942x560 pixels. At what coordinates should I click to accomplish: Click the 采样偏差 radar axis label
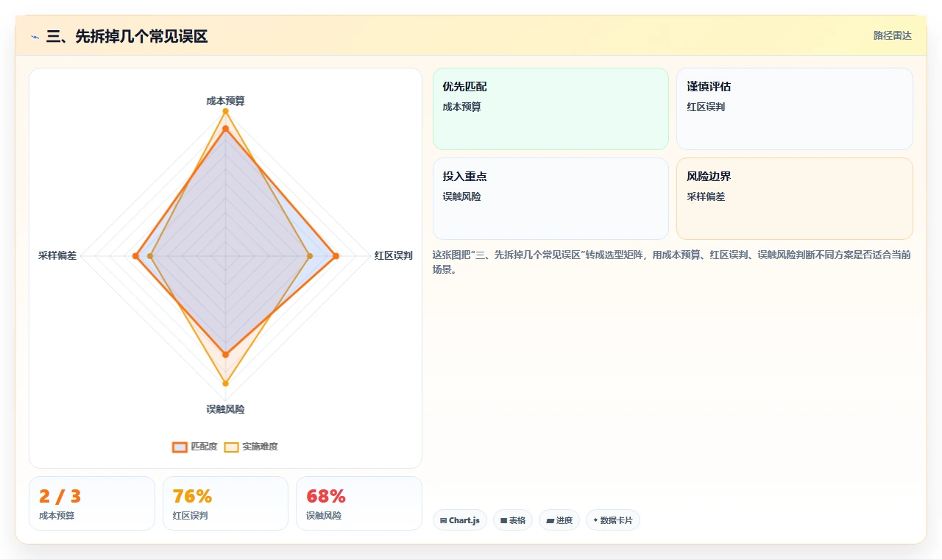tap(57, 256)
